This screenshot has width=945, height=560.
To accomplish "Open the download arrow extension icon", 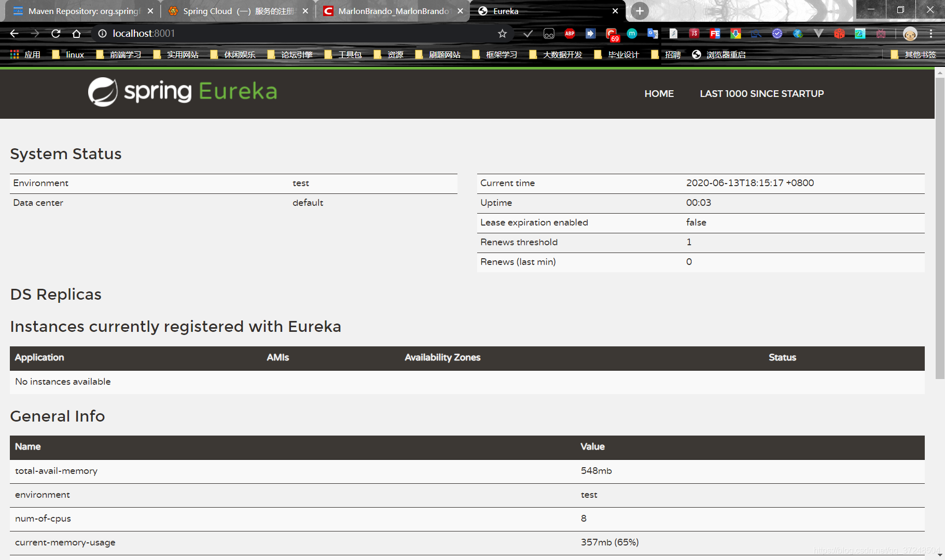I will tap(735, 34).
